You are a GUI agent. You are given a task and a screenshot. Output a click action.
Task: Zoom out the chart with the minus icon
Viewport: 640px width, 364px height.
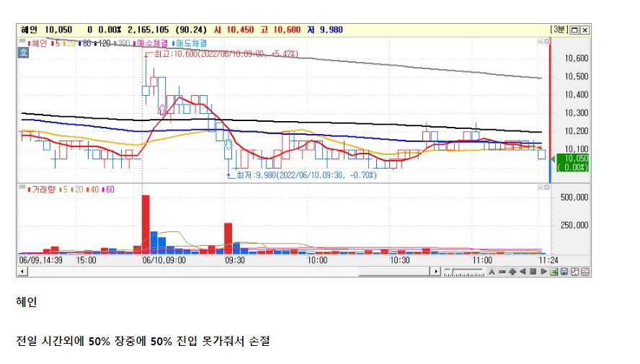502,272
